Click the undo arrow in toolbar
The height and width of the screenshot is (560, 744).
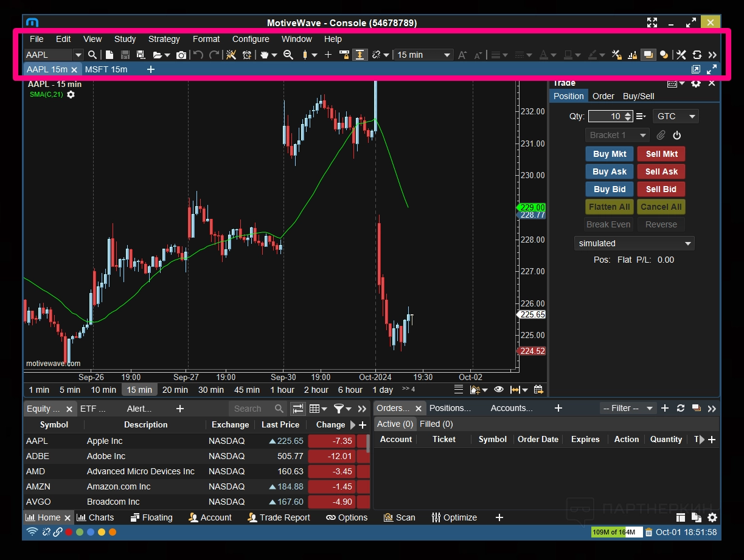point(198,55)
